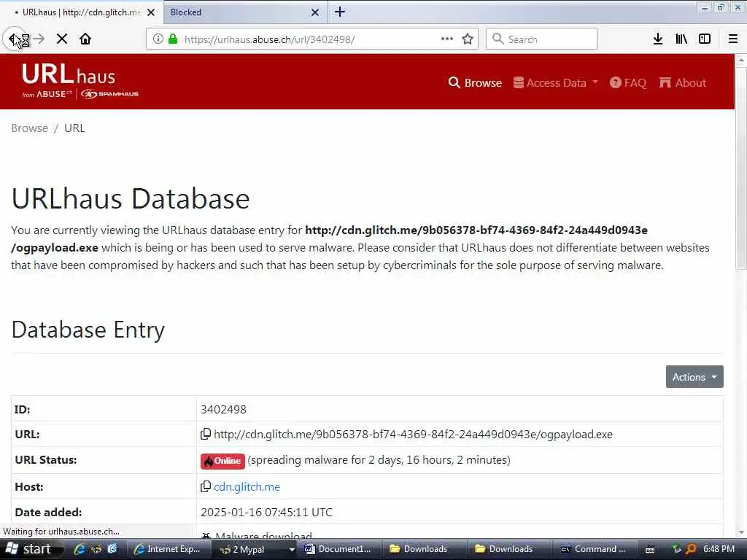Screen dimensions: 747x560
Task: Stop the page from loading
Action: pyautogui.click(x=62, y=39)
